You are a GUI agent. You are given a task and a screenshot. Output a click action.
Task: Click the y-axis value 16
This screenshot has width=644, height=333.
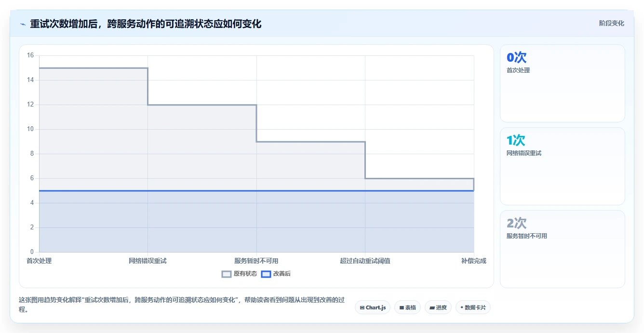[30, 55]
